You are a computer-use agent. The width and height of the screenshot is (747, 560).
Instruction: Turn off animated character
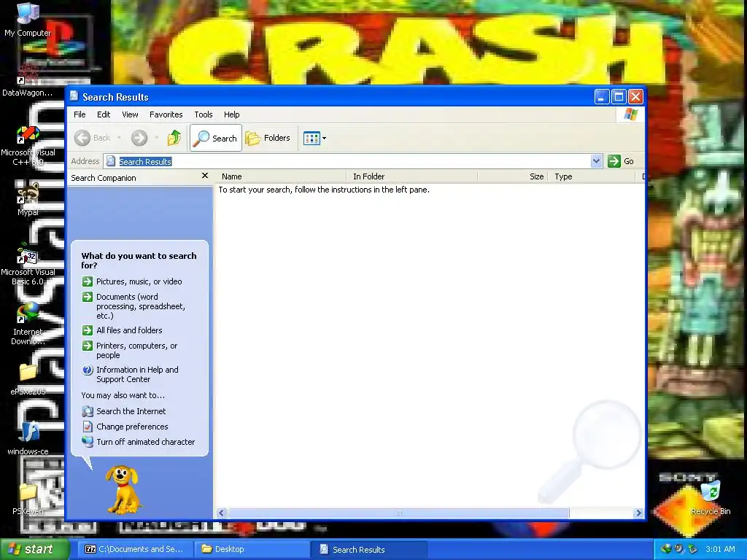coord(139,442)
